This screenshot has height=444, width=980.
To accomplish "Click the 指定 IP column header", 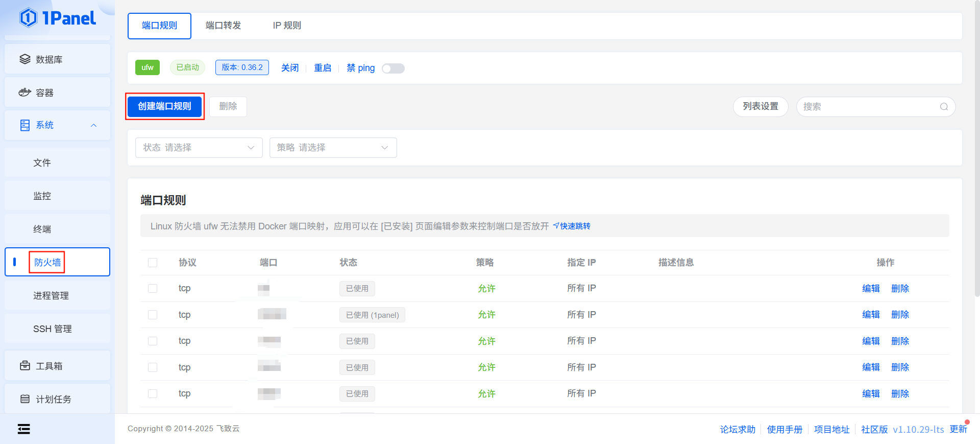I will pyautogui.click(x=581, y=263).
